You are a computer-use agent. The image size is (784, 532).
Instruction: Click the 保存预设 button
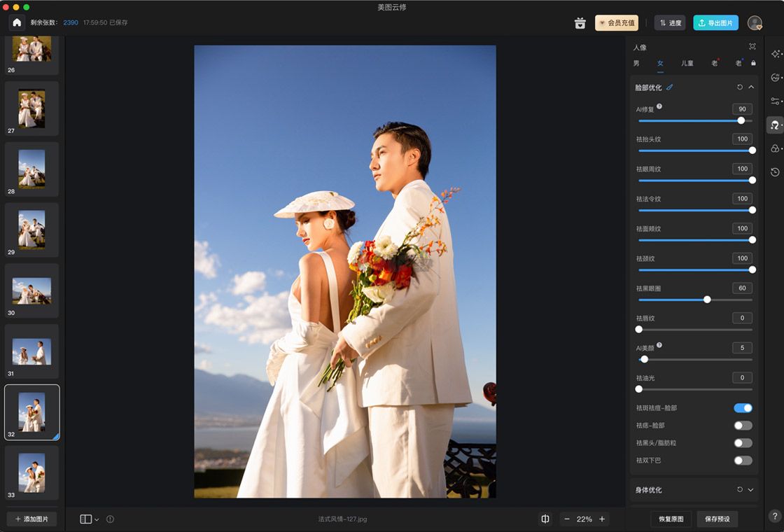[x=717, y=519]
